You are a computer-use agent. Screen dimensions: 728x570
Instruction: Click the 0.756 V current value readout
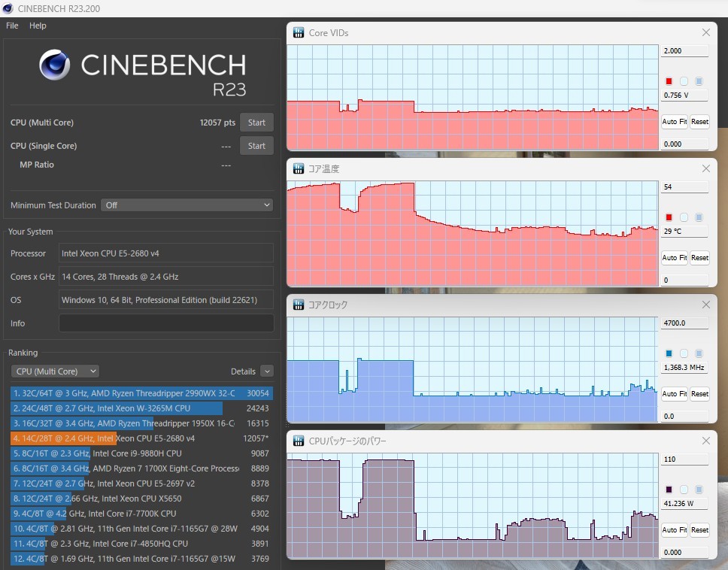click(684, 96)
